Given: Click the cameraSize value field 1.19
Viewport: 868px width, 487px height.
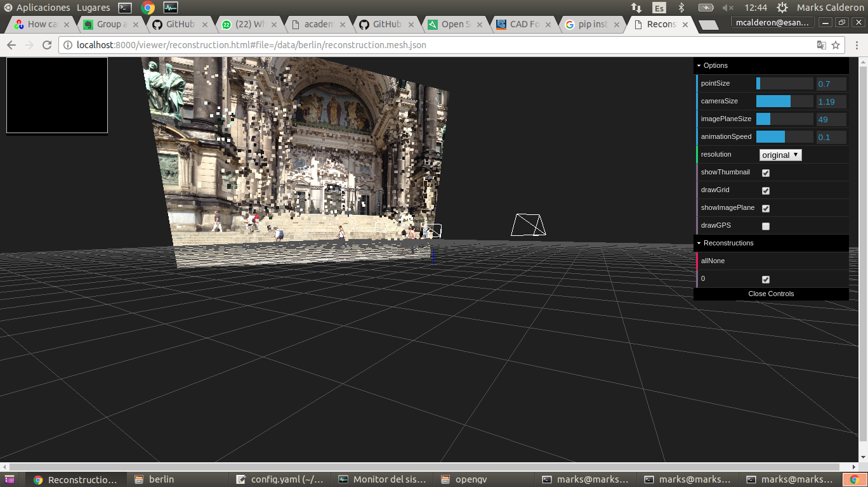Looking at the screenshot, I should coord(831,101).
